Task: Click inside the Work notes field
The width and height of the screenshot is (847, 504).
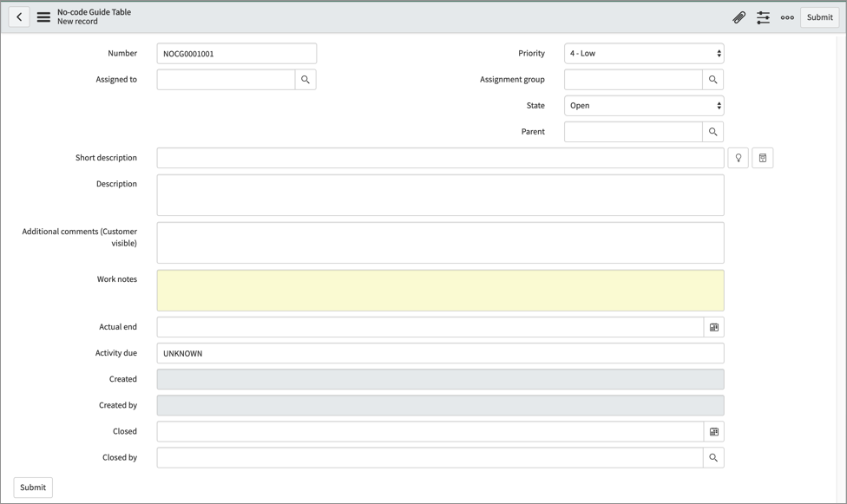Action: (439, 290)
